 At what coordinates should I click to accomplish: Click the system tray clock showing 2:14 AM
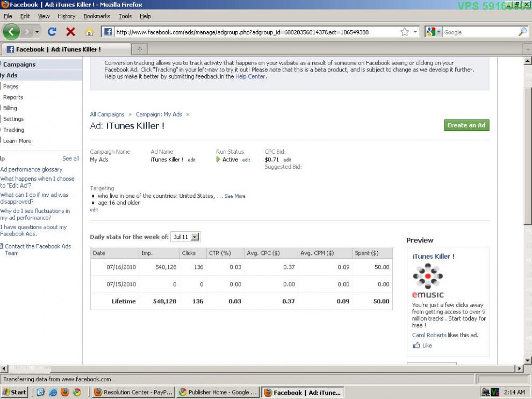[x=514, y=392]
